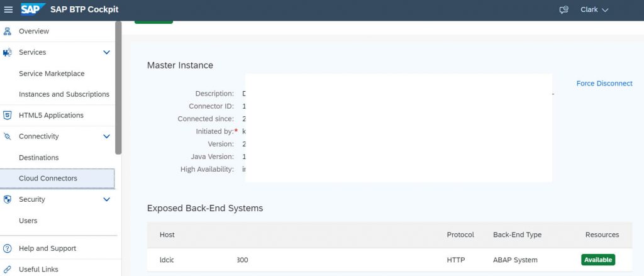The height and width of the screenshot is (276, 644).
Task: Click the Java Version label
Action: point(213,157)
